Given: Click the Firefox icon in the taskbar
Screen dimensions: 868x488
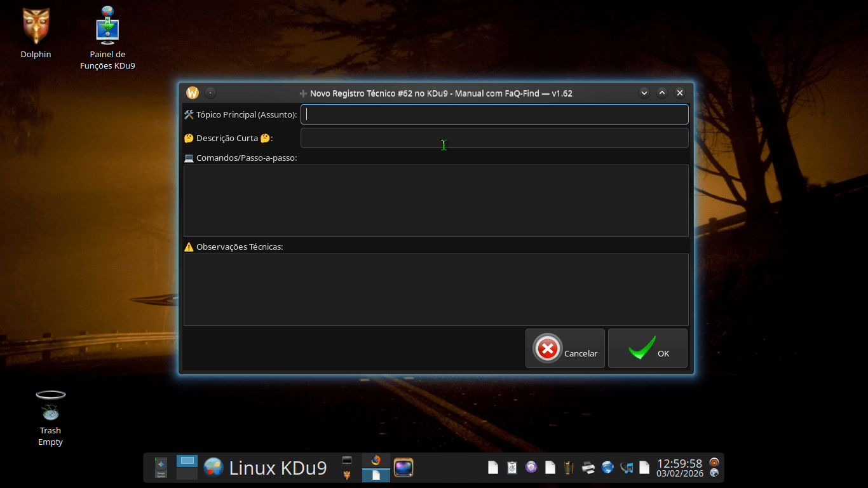Looking at the screenshot, I should [376, 461].
